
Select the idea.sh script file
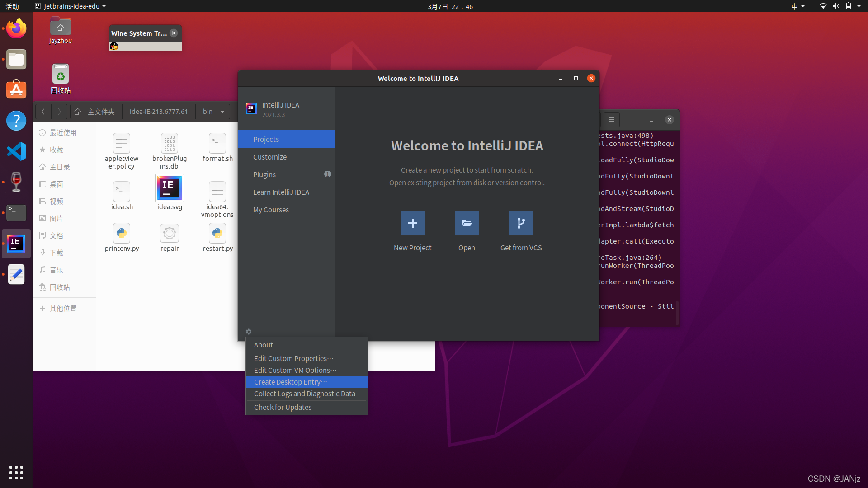(122, 192)
